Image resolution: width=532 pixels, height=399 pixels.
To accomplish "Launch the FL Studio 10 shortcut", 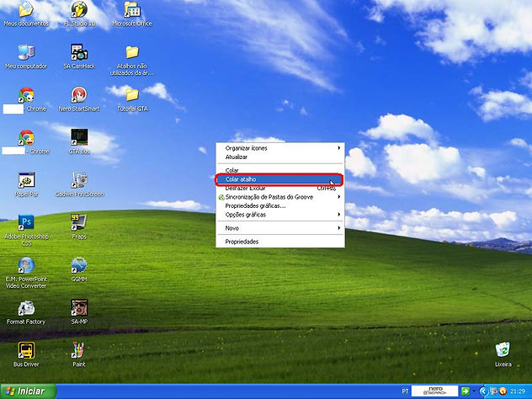I will click(x=79, y=14).
